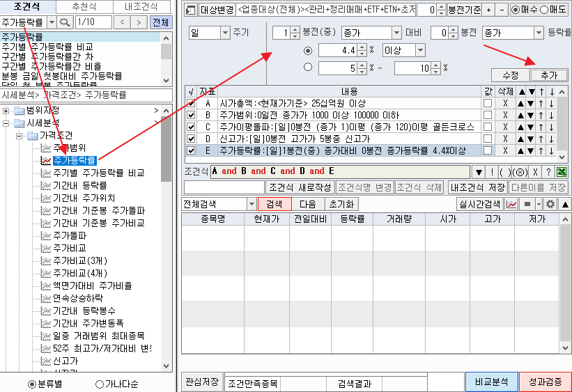Select the 5%~10% range radio button
Screen dimensions: 572x392
308,67
